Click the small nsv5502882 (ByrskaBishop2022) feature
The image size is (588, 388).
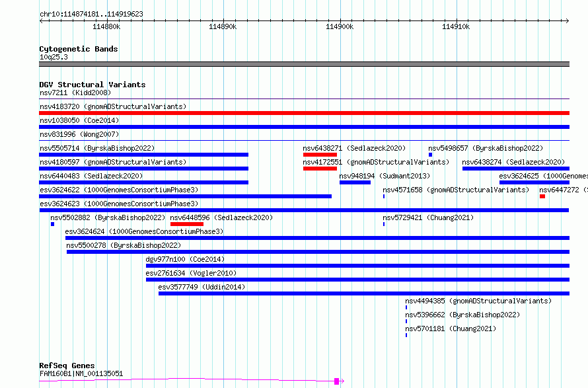tap(52, 224)
